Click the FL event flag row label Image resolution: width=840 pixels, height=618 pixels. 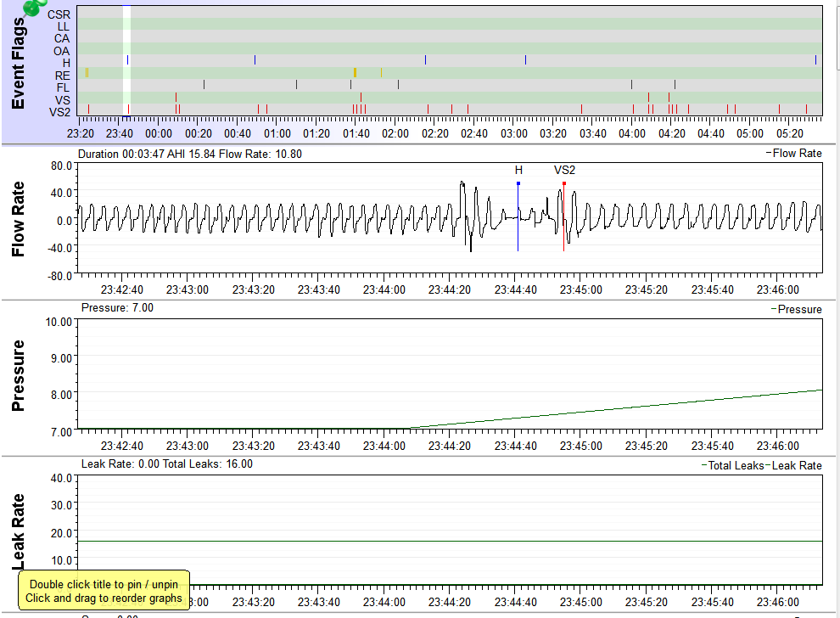[x=63, y=87]
